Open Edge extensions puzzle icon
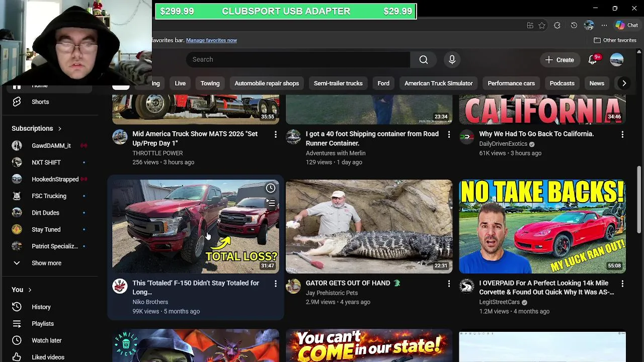The height and width of the screenshot is (362, 644). (x=557, y=25)
